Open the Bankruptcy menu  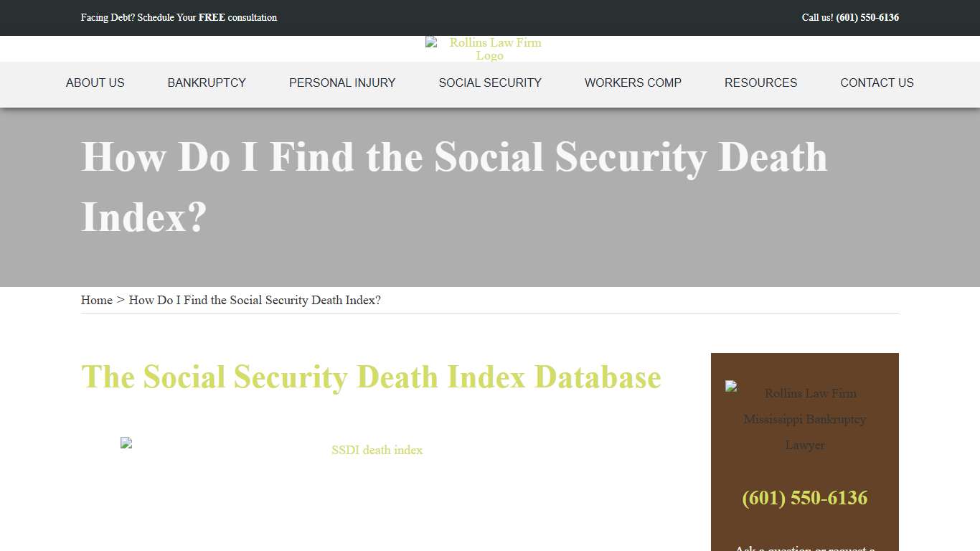point(207,83)
